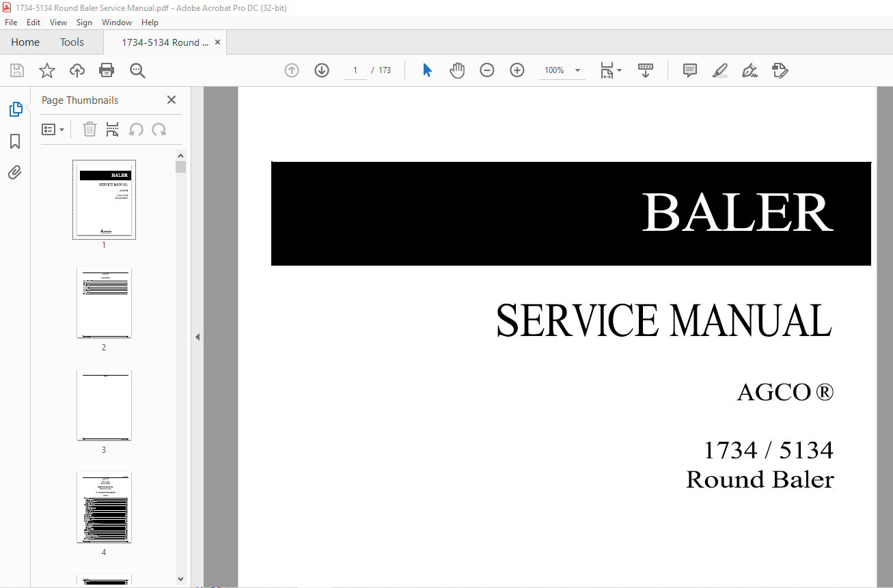Open the zoom level dropdown arrow
This screenshot has width=893, height=588.
pos(577,70)
